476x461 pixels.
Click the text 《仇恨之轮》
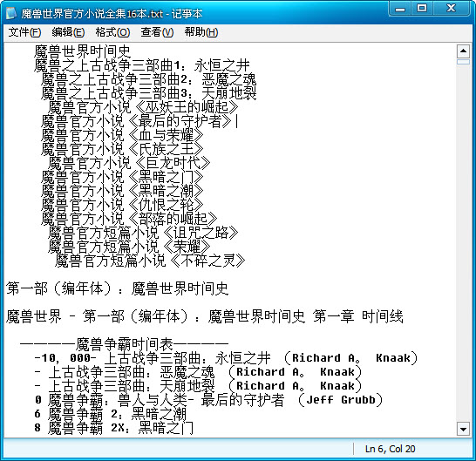pyautogui.click(x=165, y=205)
